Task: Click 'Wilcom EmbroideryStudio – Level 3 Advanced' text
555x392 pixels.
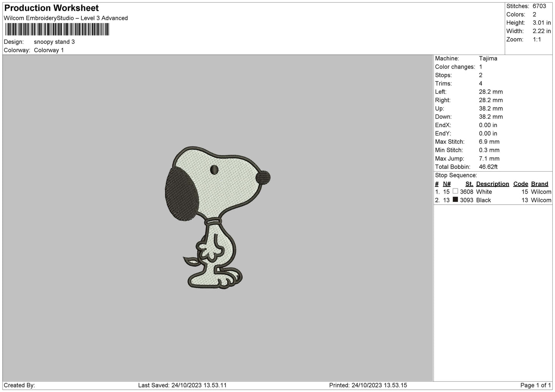Action: pos(66,18)
